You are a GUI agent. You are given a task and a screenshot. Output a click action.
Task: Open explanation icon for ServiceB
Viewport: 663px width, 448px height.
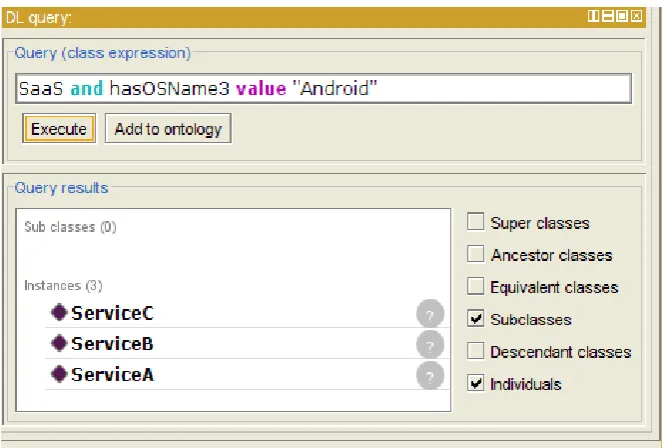(430, 344)
